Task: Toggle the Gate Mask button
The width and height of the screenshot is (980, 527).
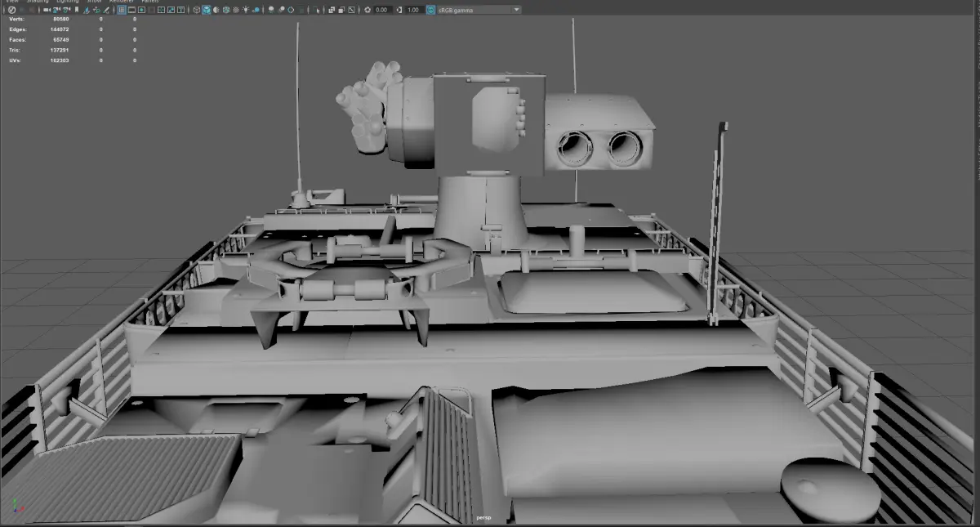Action: (x=152, y=10)
